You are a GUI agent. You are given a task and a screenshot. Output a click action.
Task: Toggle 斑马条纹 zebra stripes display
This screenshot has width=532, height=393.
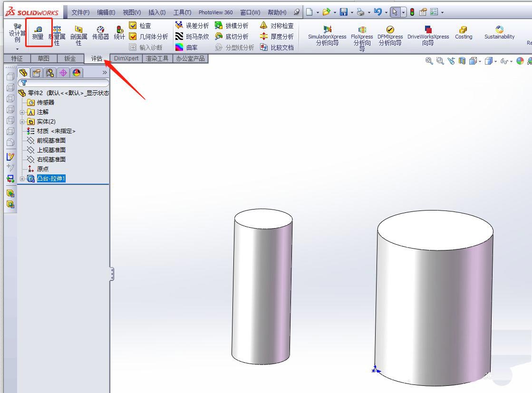(x=192, y=36)
